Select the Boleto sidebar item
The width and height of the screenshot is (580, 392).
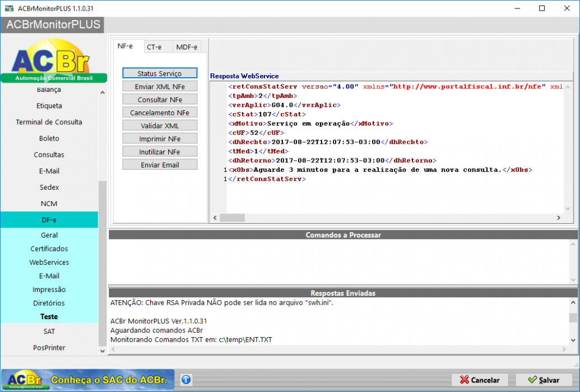pyautogui.click(x=49, y=138)
